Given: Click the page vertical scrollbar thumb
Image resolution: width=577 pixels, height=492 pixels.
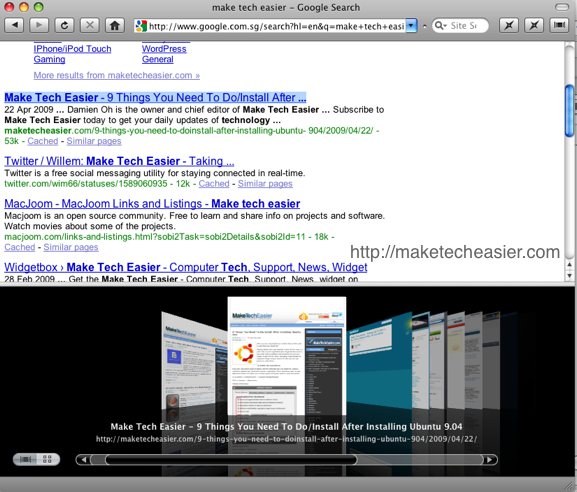Looking at the screenshot, I should pos(569,110).
